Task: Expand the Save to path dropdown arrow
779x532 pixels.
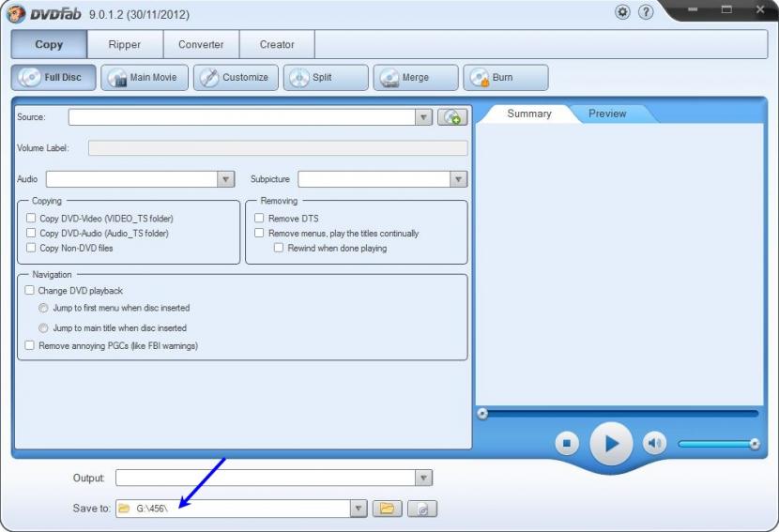Action: point(358,509)
